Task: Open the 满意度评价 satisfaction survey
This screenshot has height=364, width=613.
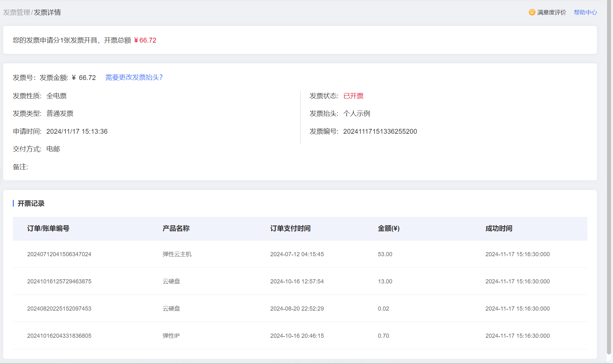Action: pos(552,12)
